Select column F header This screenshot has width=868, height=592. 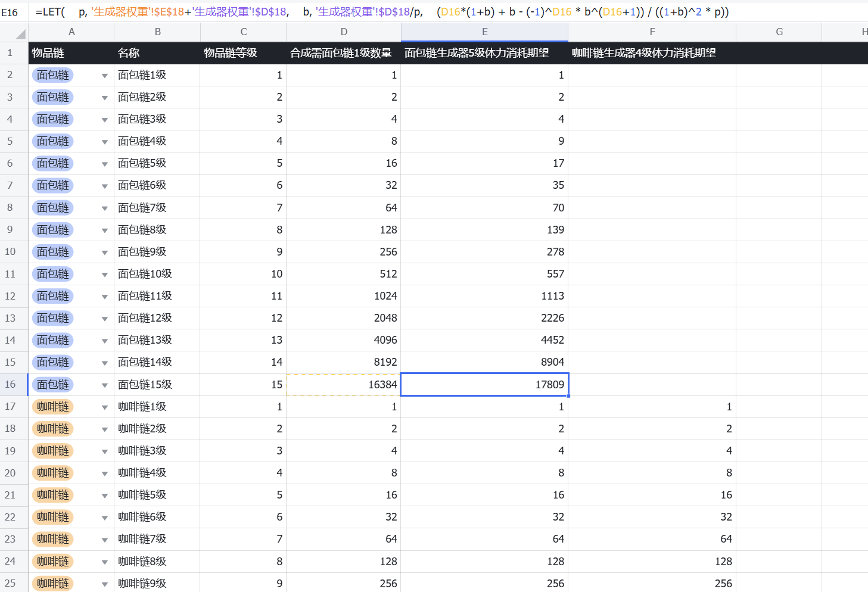tap(652, 32)
